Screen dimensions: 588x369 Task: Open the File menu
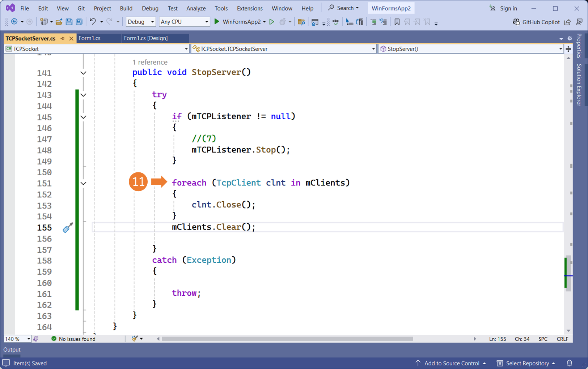coord(25,8)
